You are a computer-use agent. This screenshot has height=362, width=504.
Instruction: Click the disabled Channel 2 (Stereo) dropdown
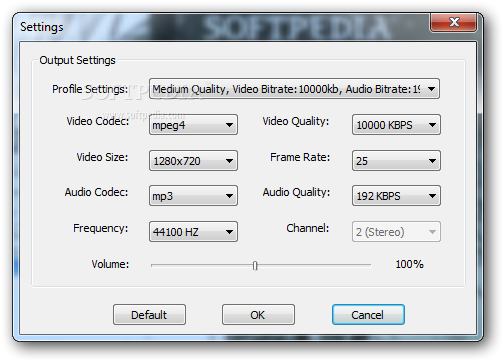click(396, 232)
